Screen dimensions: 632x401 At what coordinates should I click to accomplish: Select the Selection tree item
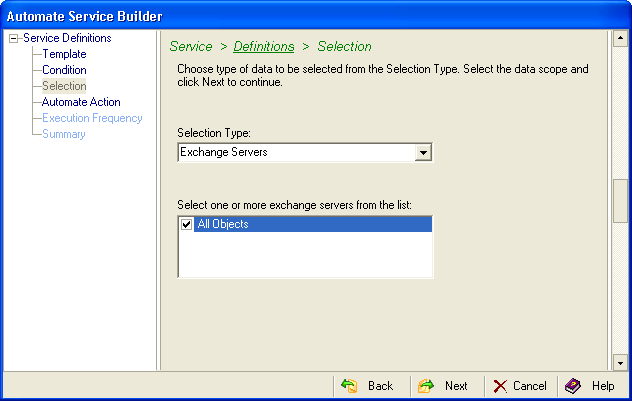coord(64,86)
